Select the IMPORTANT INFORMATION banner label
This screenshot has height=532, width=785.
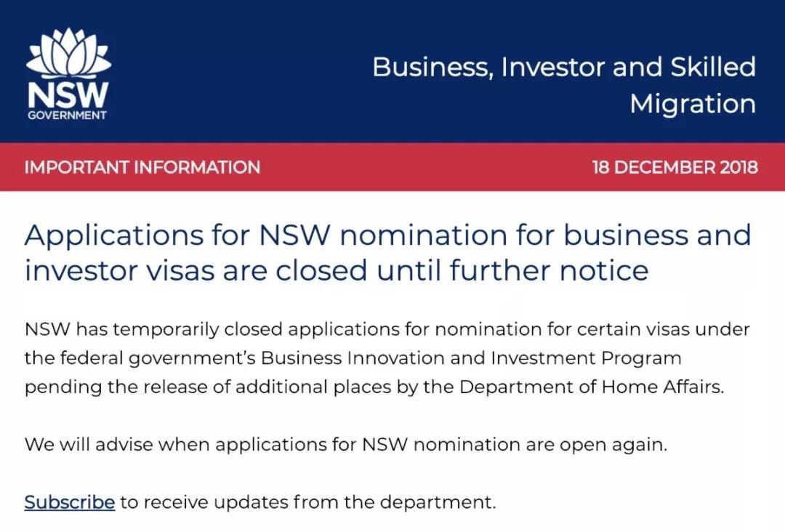tap(142, 167)
